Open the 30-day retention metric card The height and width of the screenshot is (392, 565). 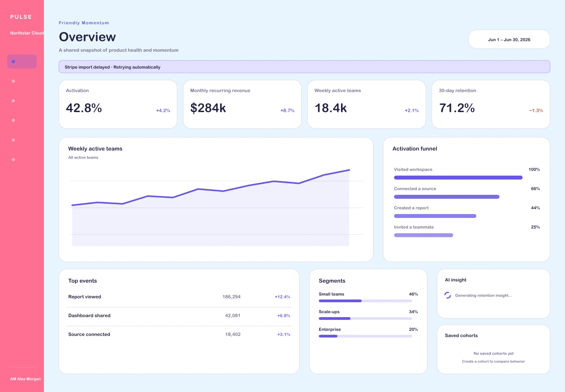click(x=491, y=104)
